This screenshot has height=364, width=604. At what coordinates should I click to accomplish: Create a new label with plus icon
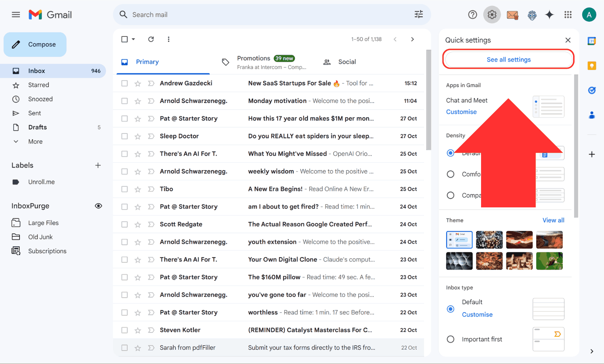[98, 165]
